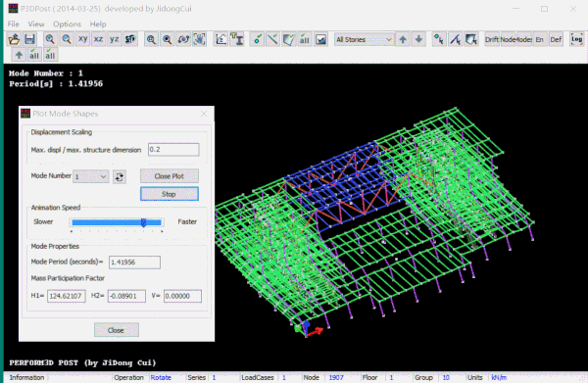Click the coordinate axes triad in the model view
588x383 pixels.
(309, 329)
